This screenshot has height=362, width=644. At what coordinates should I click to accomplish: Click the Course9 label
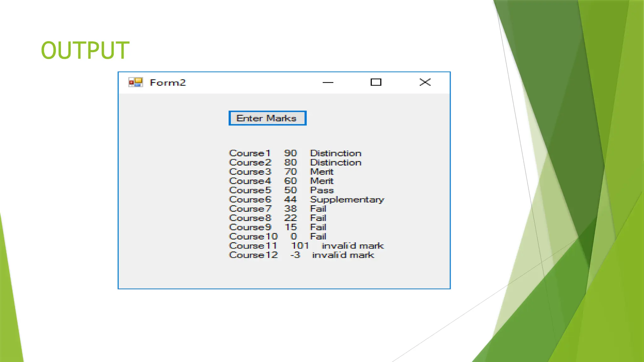tap(250, 227)
